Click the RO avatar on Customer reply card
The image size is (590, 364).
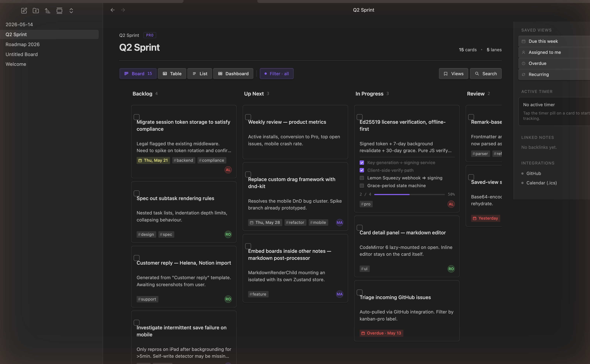(228, 299)
